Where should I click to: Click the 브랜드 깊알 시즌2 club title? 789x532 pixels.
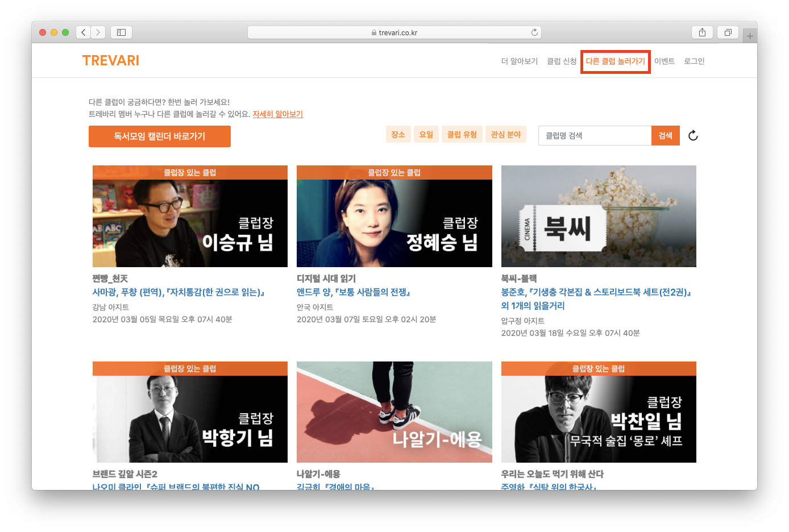125,474
